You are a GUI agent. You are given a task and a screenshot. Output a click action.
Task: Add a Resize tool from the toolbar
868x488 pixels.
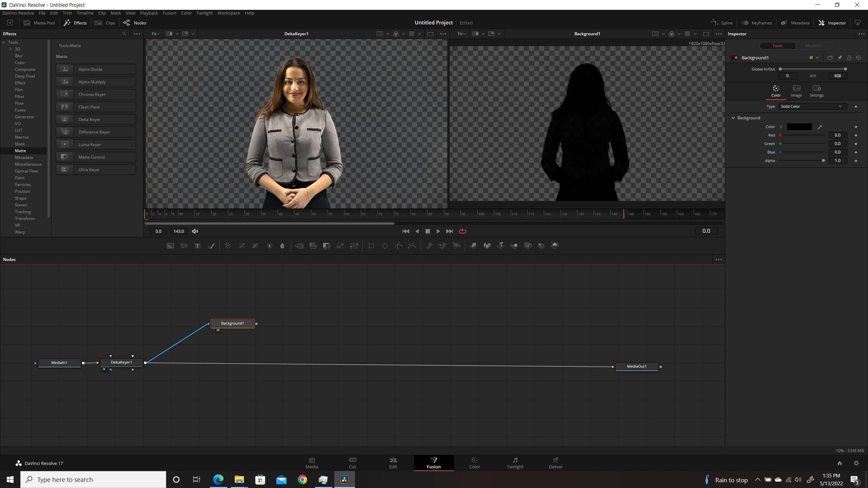(340, 246)
